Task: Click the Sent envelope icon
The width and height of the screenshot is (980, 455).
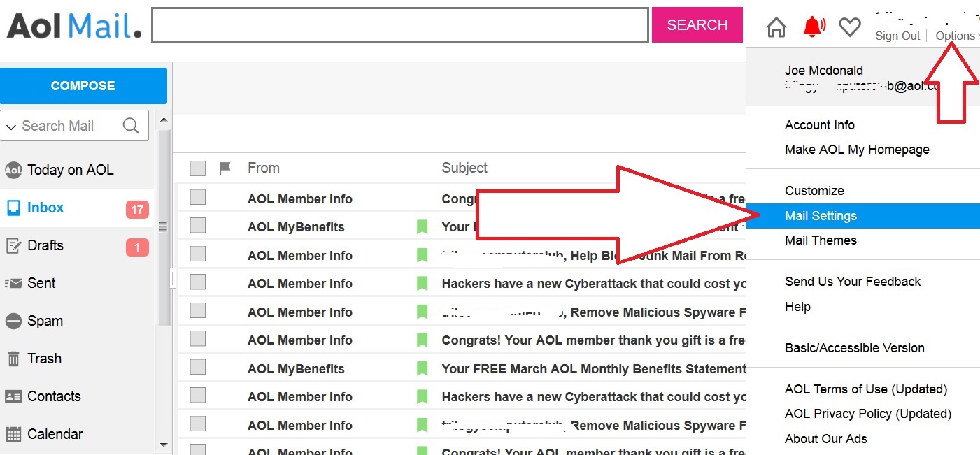Action: click(13, 283)
